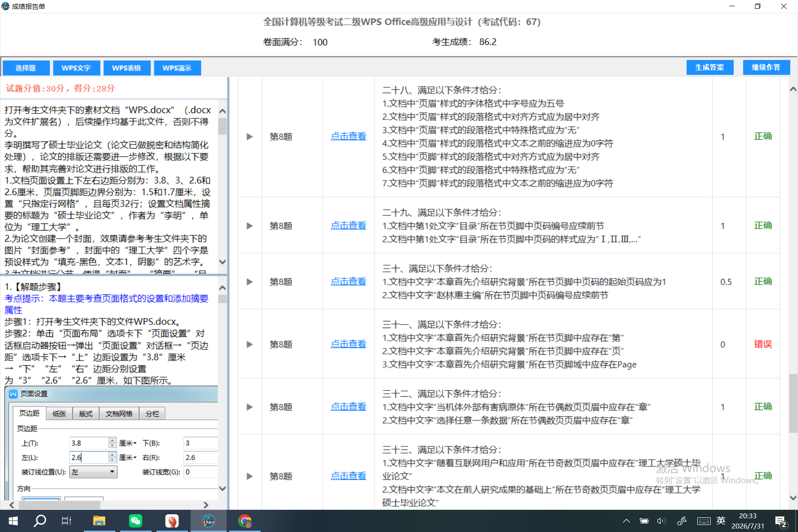This screenshot has height=532, width=798.
Task: Click the 生成答案 button
Action: coord(710,67)
